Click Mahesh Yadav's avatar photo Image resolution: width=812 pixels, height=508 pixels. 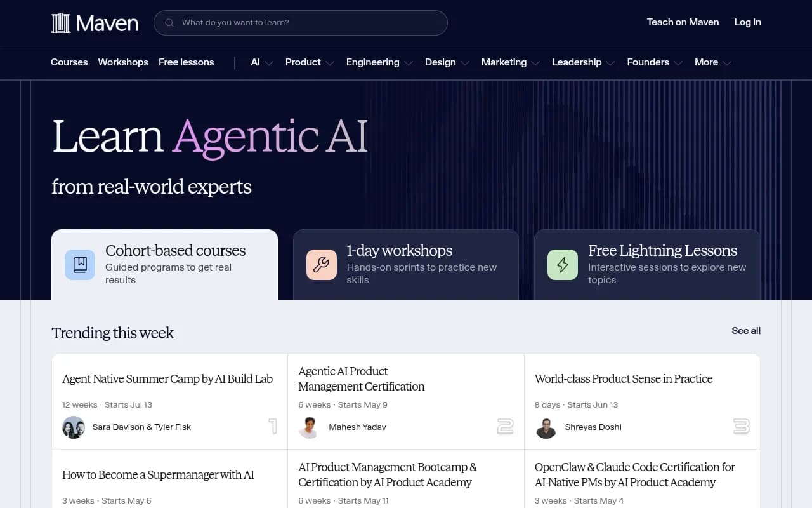click(x=309, y=427)
